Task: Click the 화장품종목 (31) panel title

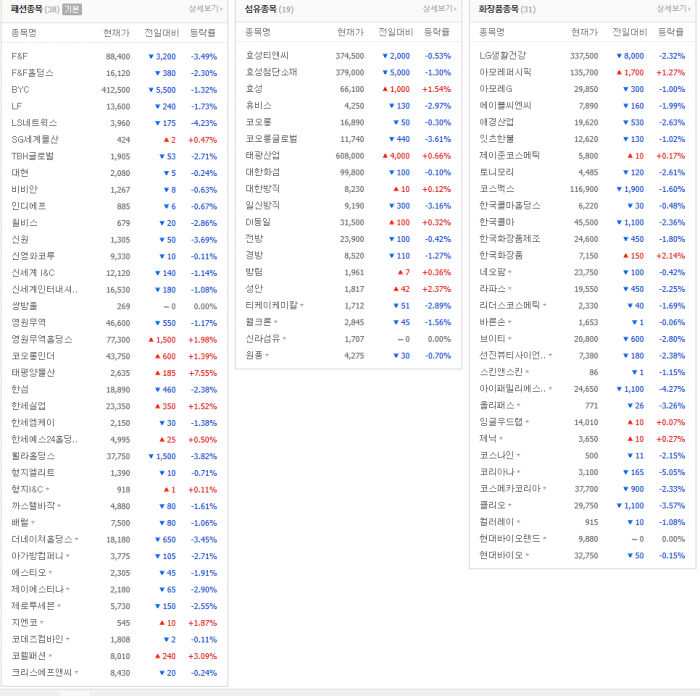Action: click(507, 9)
